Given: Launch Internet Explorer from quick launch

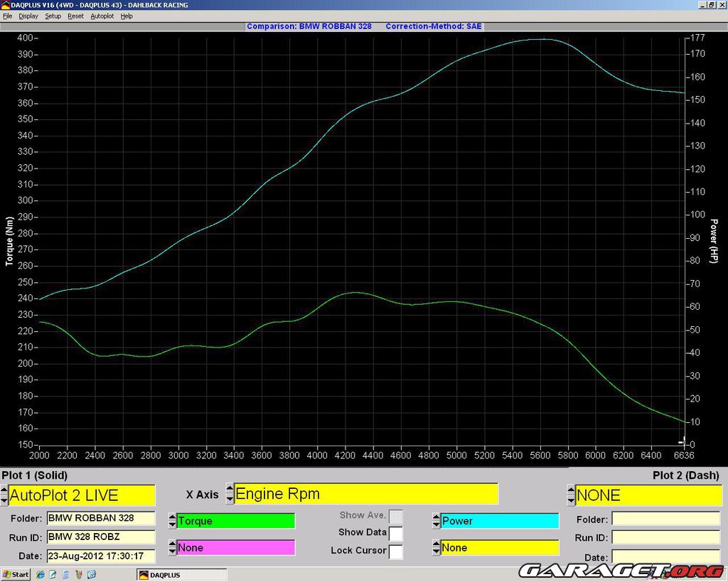Looking at the screenshot, I should coord(41,575).
